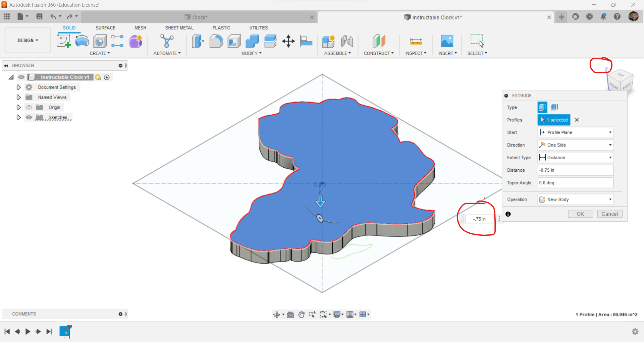Click the Save icon
The width and height of the screenshot is (644, 342).
point(39,16)
